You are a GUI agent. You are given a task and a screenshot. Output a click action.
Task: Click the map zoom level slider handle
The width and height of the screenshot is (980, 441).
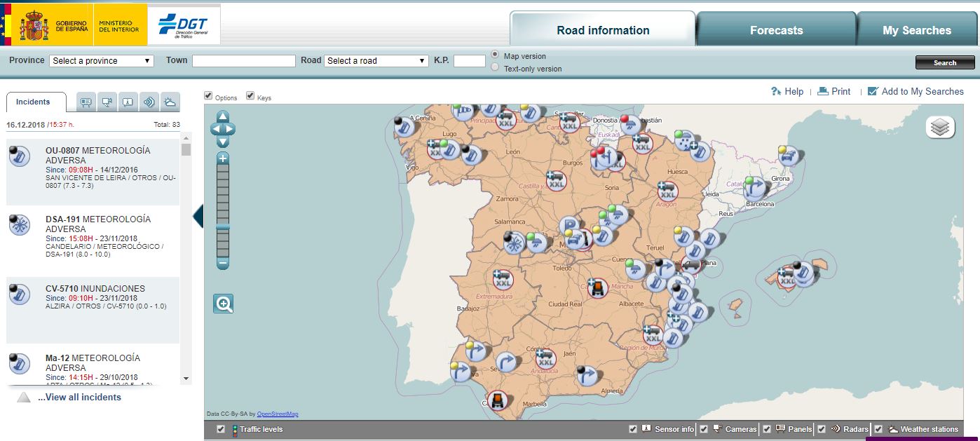pyautogui.click(x=223, y=227)
